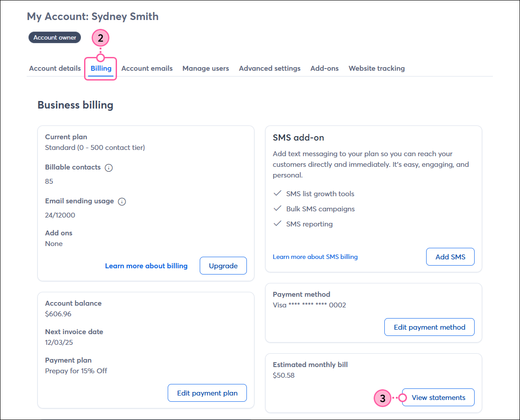Click the Upgrade button
The width and height of the screenshot is (520, 420).
(223, 266)
